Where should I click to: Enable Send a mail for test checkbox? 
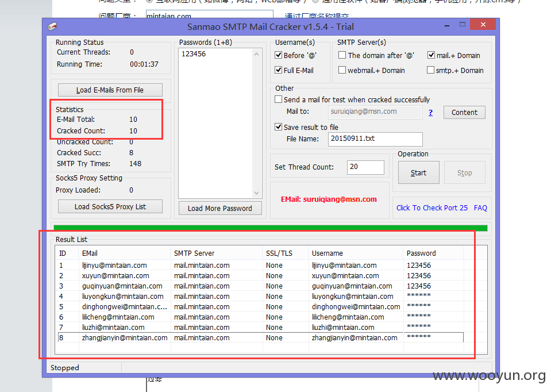(x=278, y=99)
